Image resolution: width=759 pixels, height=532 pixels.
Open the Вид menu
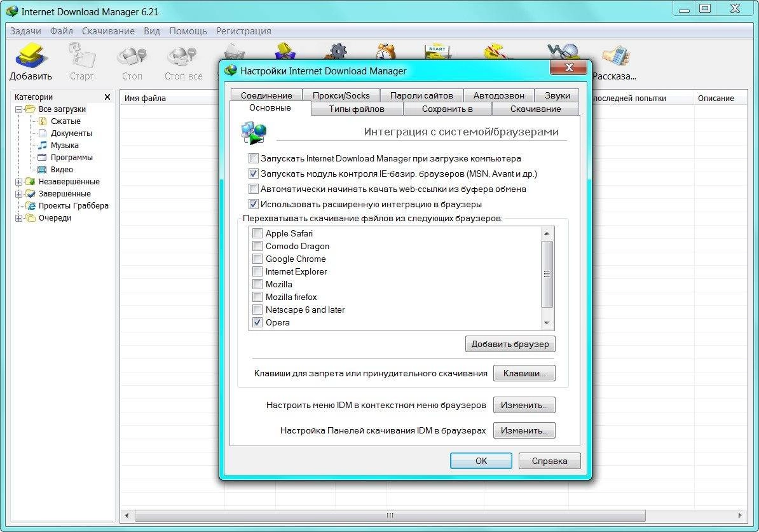[151, 31]
